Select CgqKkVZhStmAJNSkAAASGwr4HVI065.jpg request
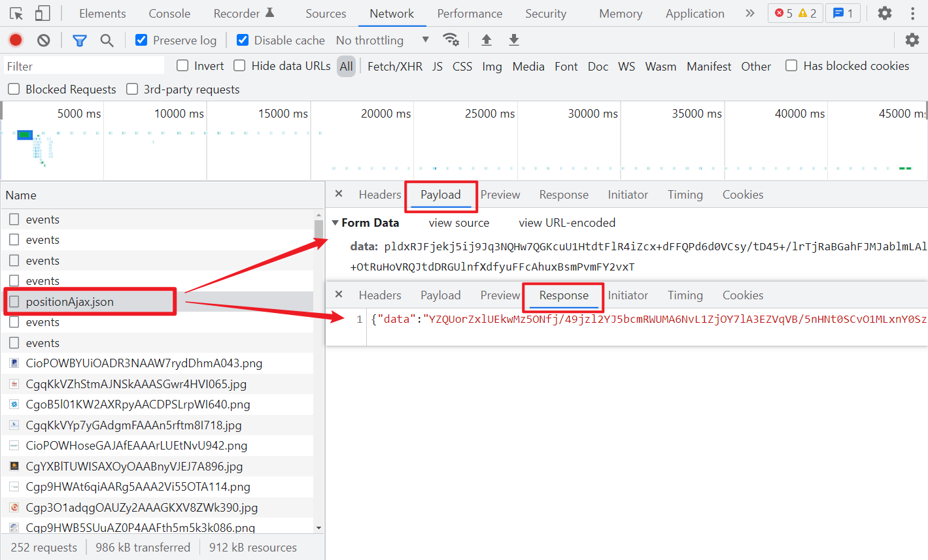This screenshot has width=928, height=560. coord(136,384)
